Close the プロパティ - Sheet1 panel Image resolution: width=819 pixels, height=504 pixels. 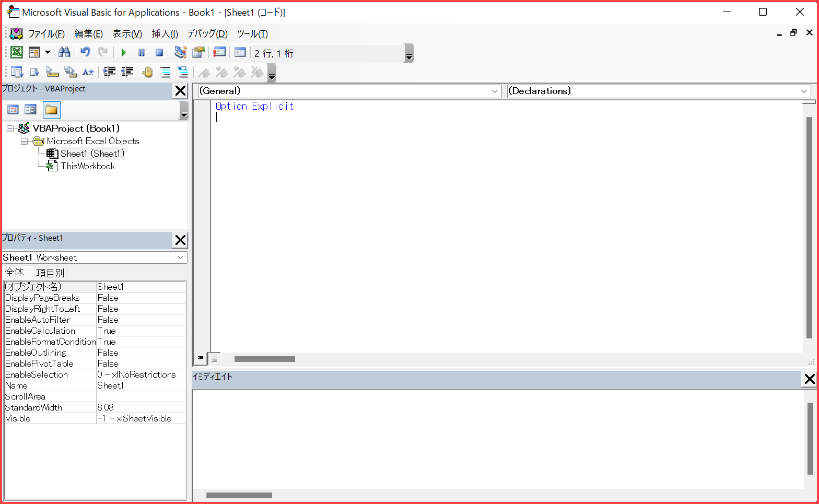click(180, 240)
